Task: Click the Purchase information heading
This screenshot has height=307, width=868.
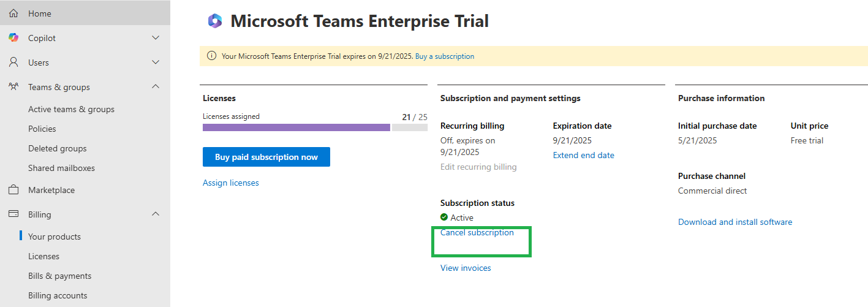Action: pyautogui.click(x=722, y=98)
